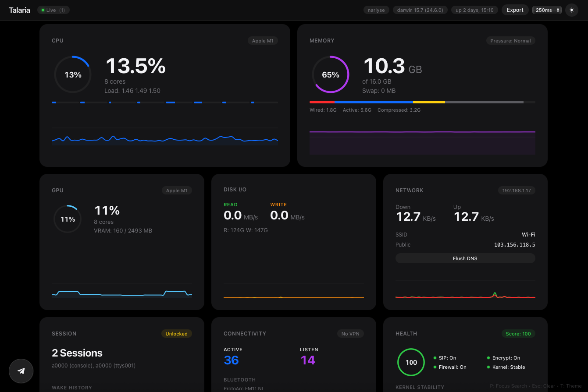Click the Unlocked session badge
The height and width of the screenshot is (392, 588).
pyautogui.click(x=176, y=334)
